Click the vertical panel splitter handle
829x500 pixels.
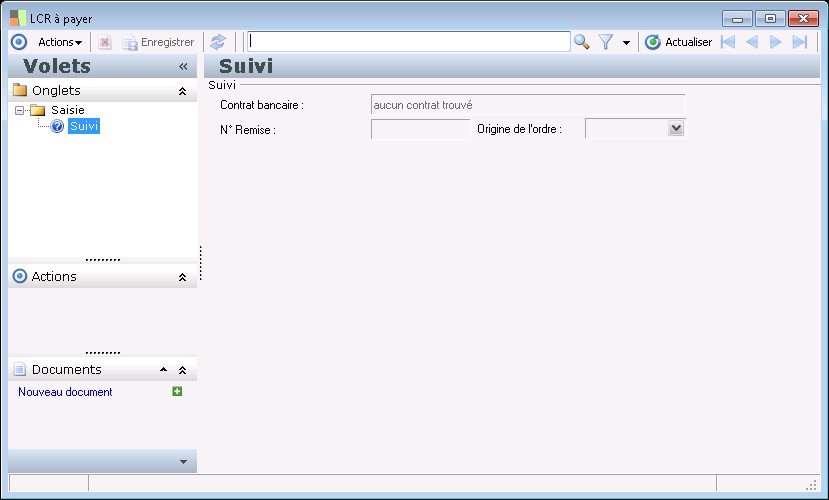tap(200, 263)
